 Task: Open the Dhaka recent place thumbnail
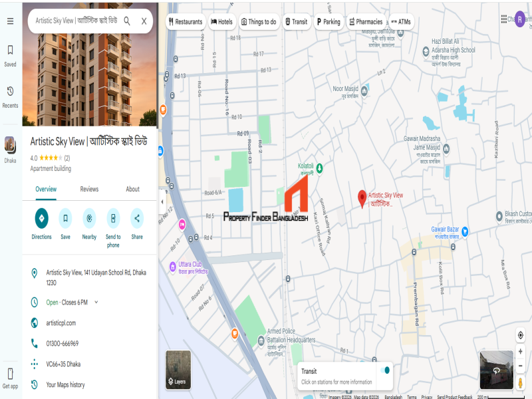pos(10,145)
